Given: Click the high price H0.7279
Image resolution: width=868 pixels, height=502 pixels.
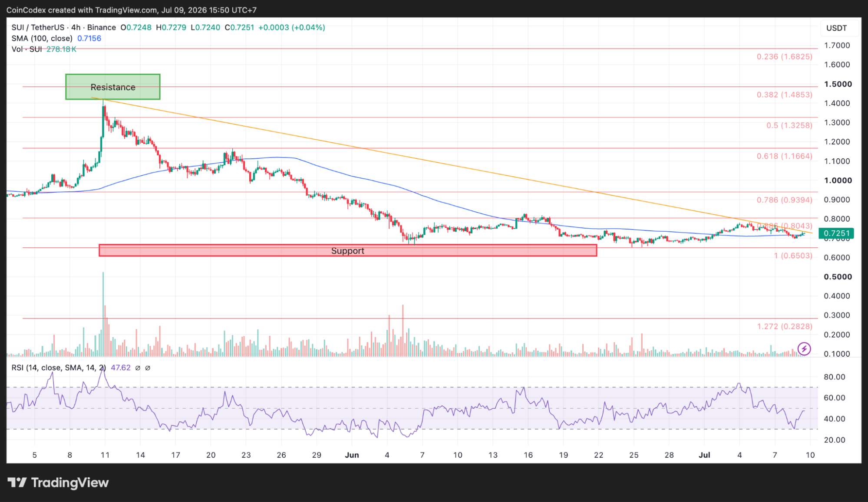Looking at the screenshot, I should pyautogui.click(x=171, y=27).
